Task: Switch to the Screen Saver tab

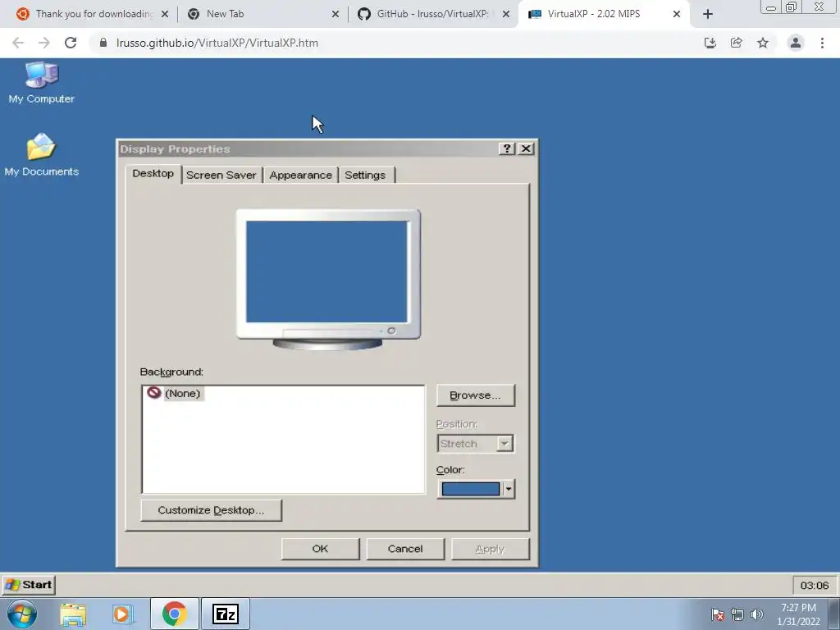Action: pyautogui.click(x=221, y=176)
